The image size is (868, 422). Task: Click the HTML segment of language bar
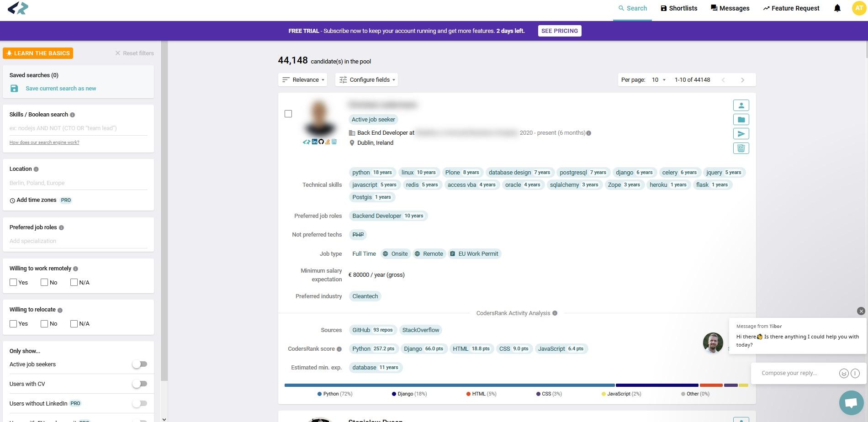(x=711, y=385)
